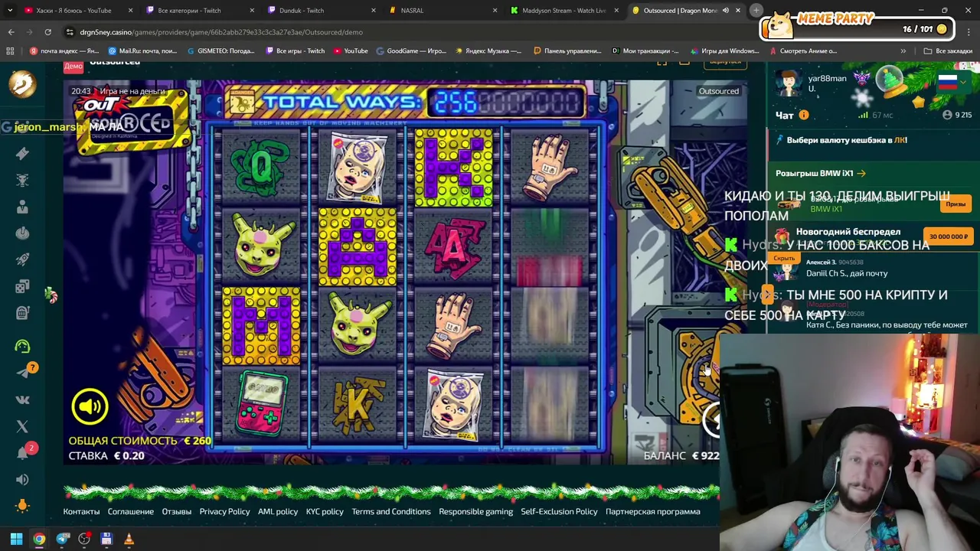Open the Privacy Policy footer link

point(224,512)
